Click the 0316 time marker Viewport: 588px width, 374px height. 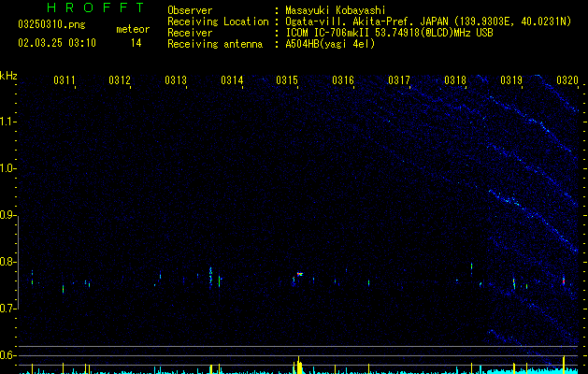tap(343, 80)
